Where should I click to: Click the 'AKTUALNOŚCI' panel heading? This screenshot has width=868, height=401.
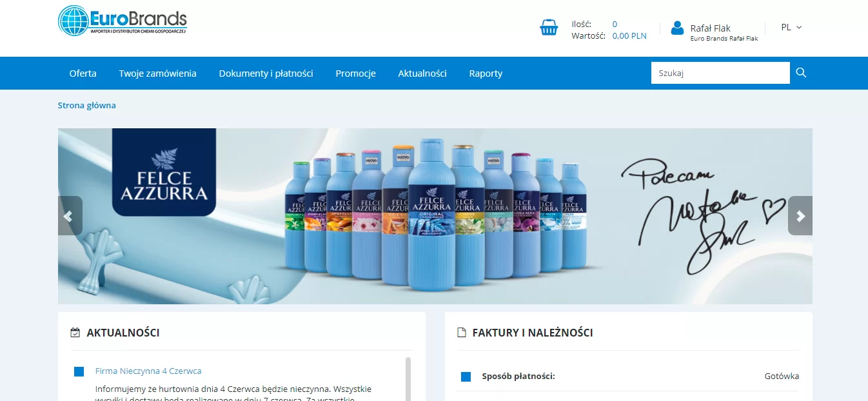point(123,333)
